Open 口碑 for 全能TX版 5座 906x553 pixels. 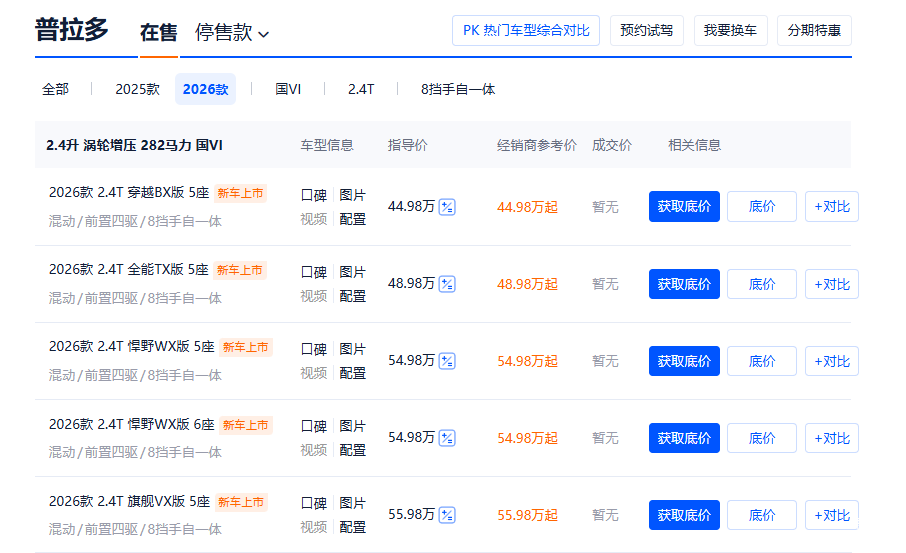coord(314,272)
